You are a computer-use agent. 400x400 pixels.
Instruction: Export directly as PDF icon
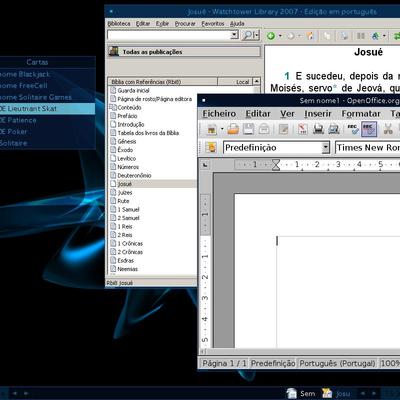click(x=303, y=129)
